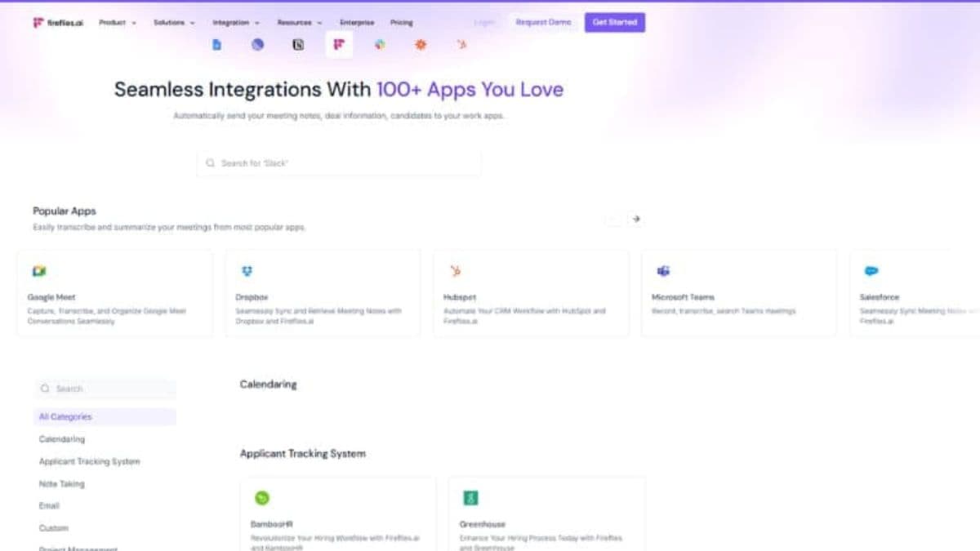980x551 pixels.
Task: Click the Get Started button
Action: [615, 22]
